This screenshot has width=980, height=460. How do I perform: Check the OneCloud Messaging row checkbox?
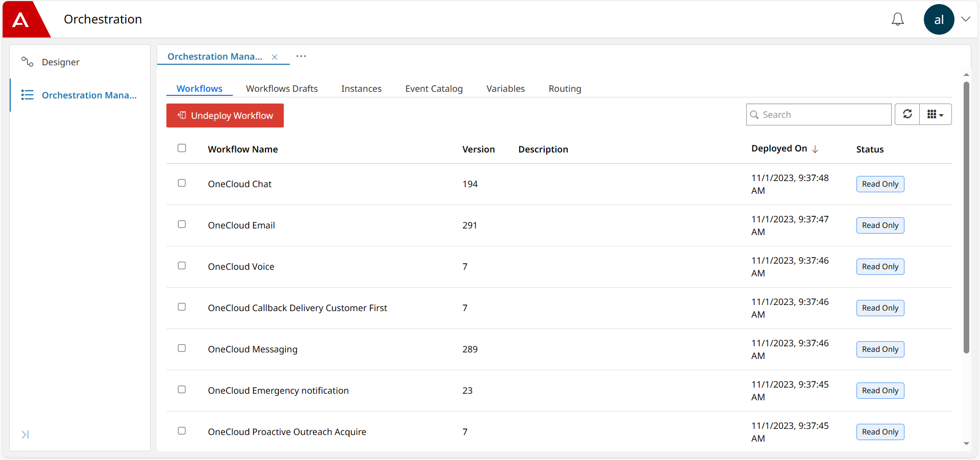pyautogui.click(x=182, y=348)
